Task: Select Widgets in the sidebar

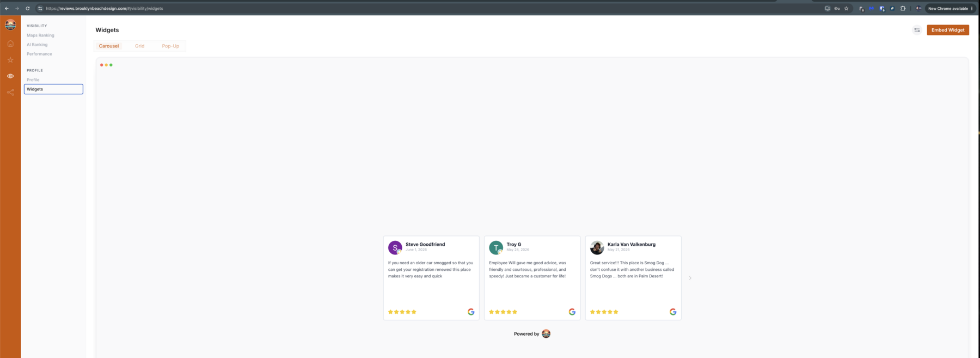Action: tap(53, 89)
